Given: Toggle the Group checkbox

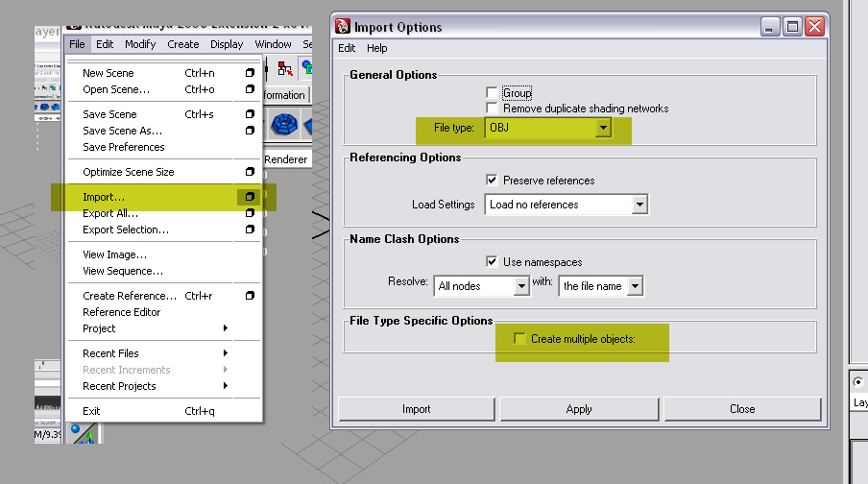Looking at the screenshot, I should [x=492, y=92].
